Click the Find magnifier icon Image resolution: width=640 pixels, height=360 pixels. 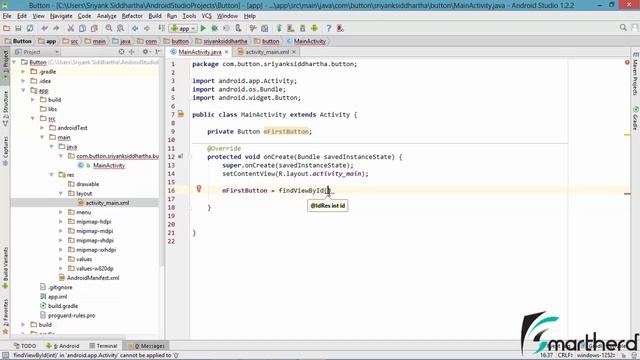tap(109, 28)
